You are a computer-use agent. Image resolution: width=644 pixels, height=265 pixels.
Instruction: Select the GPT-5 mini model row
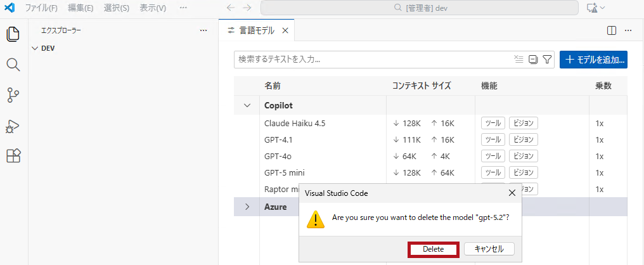click(430, 172)
